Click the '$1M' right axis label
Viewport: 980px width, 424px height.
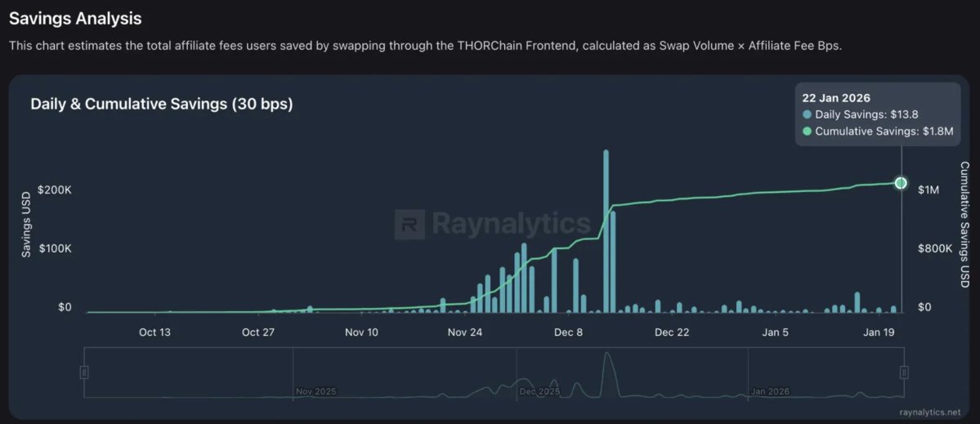point(929,190)
